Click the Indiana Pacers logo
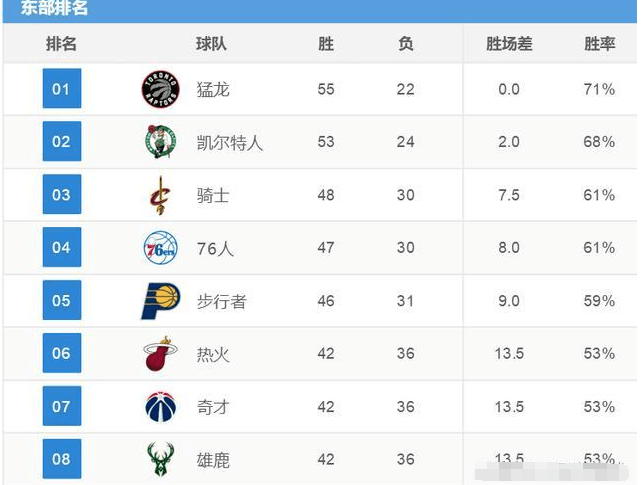 [161, 301]
